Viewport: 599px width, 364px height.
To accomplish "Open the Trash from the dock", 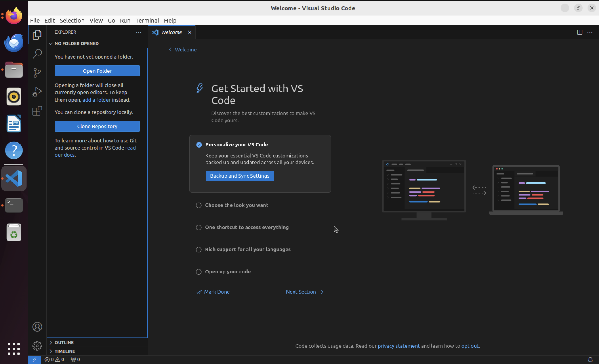I will pyautogui.click(x=14, y=232).
